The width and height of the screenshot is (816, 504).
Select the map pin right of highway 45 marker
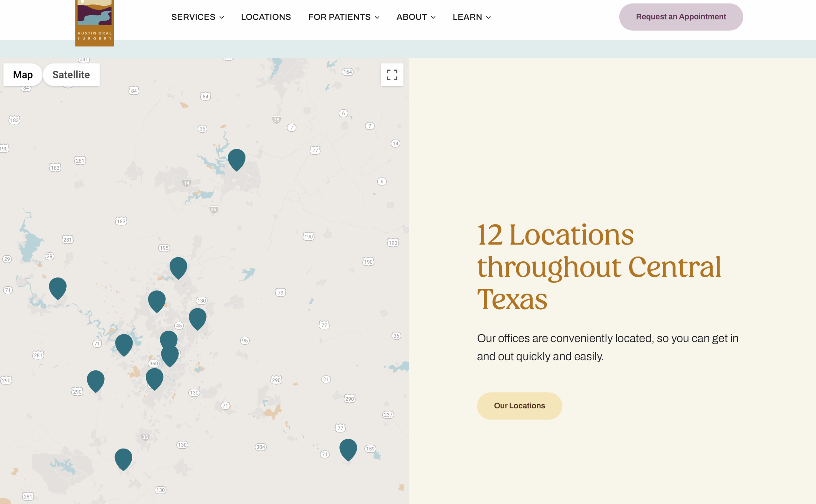pyautogui.click(x=198, y=319)
